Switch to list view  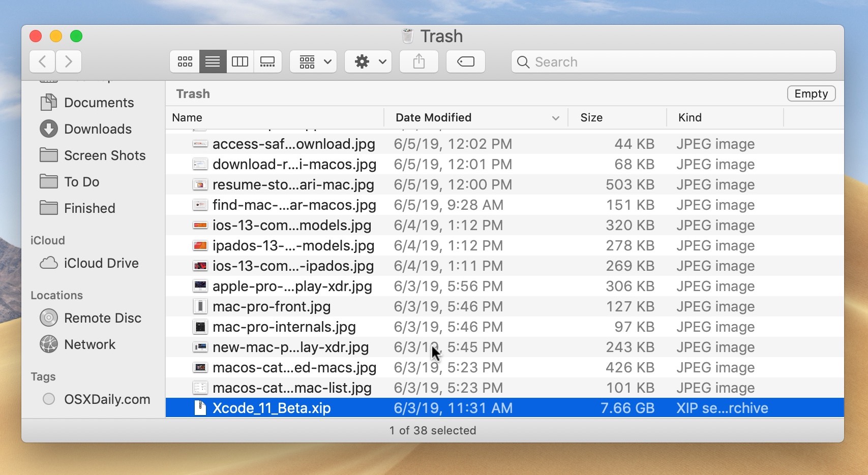tap(213, 62)
